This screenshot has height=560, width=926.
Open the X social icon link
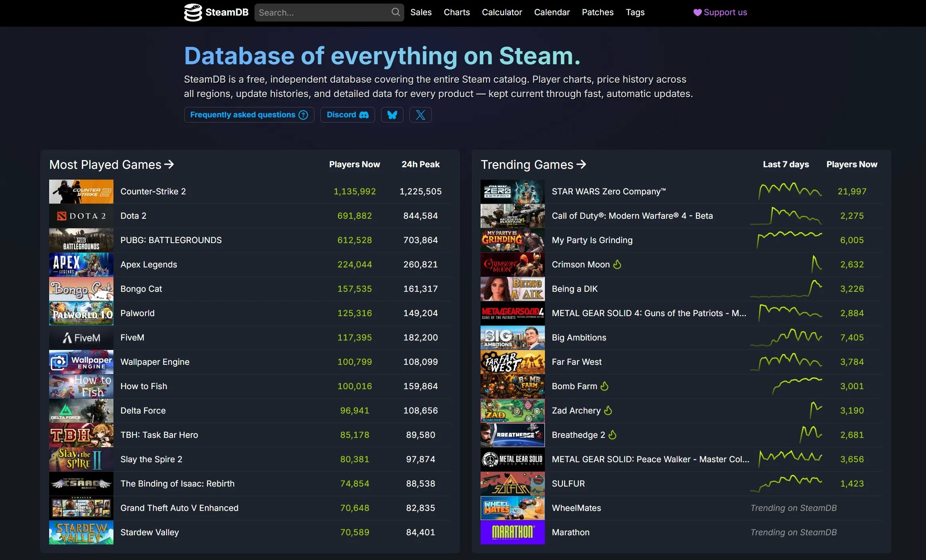420,115
